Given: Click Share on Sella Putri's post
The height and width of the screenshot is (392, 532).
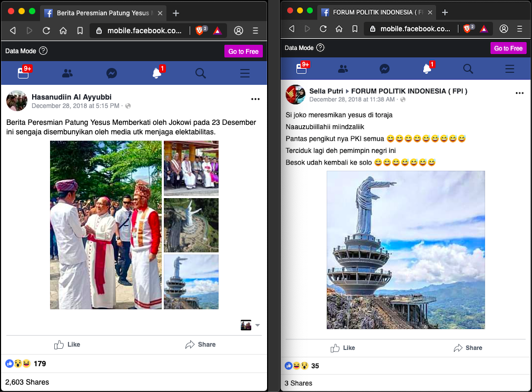Looking at the screenshot, I should pos(467,348).
